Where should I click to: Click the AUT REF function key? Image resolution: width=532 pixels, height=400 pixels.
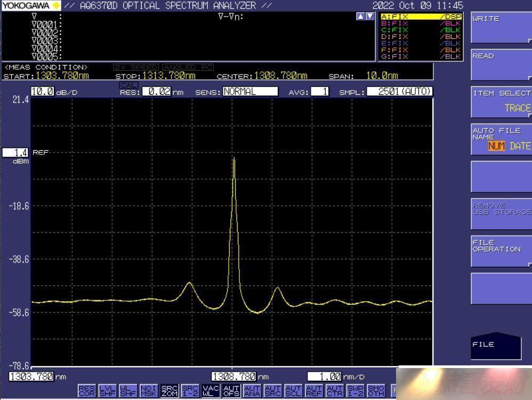(314, 390)
